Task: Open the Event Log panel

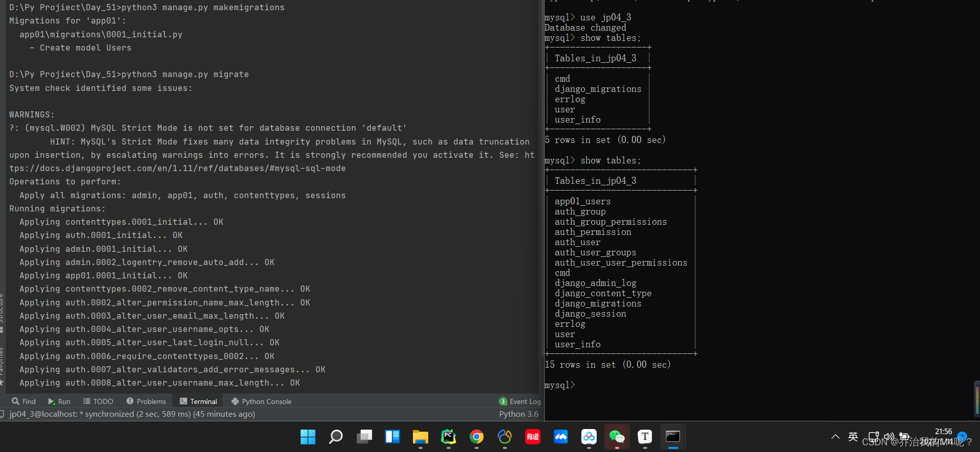Action: [520, 401]
